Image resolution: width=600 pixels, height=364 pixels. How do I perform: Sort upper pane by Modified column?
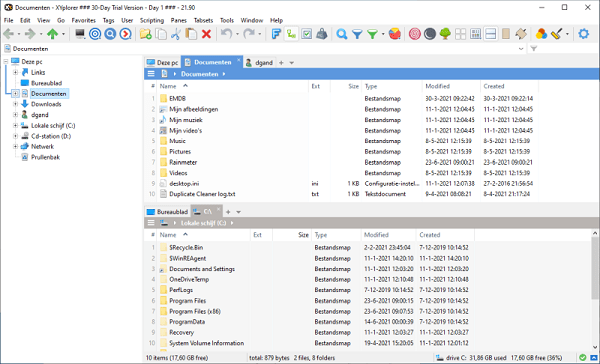tap(437, 86)
